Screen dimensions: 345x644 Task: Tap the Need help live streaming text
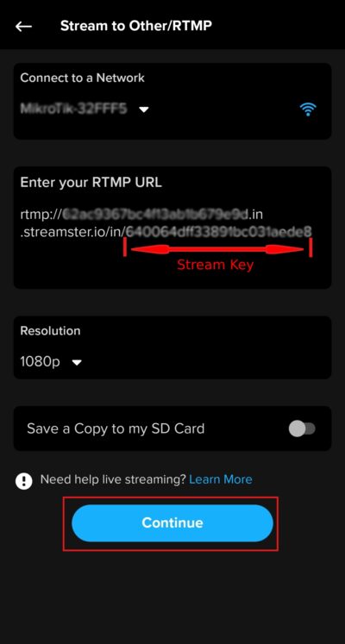[113, 479]
